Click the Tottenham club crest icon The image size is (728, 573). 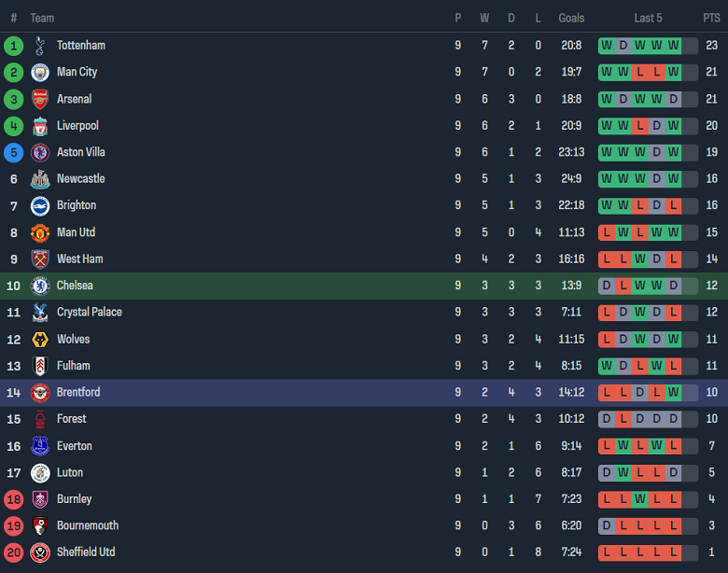pos(40,45)
